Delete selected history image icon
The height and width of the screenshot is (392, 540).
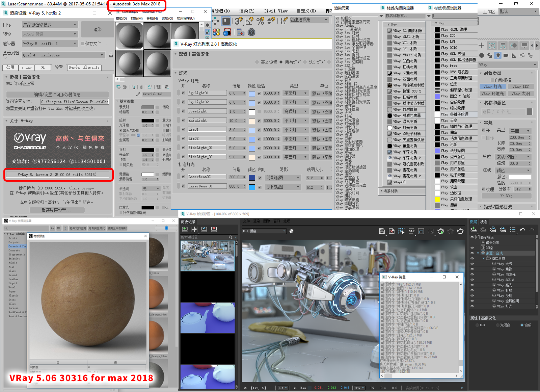click(214, 229)
